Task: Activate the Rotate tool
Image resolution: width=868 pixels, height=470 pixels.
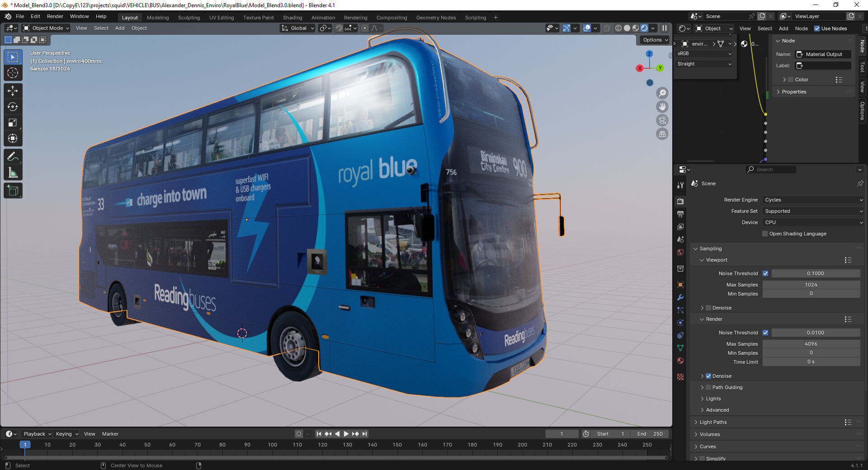Action: (13, 107)
